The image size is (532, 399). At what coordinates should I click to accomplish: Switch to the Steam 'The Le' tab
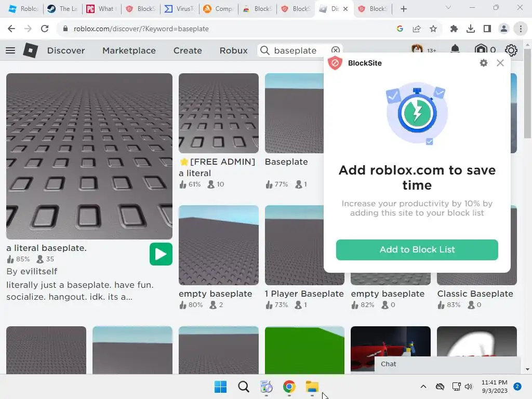tap(62, 9)
